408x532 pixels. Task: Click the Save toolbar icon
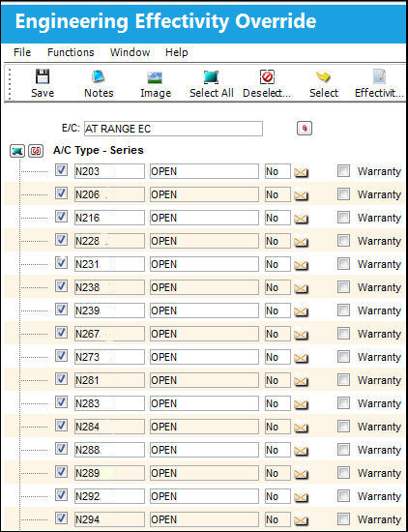[43, 77]
